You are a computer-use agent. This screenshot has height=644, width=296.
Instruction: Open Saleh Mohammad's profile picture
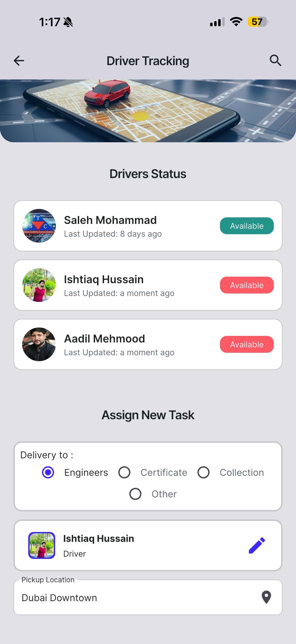[39, 226]
